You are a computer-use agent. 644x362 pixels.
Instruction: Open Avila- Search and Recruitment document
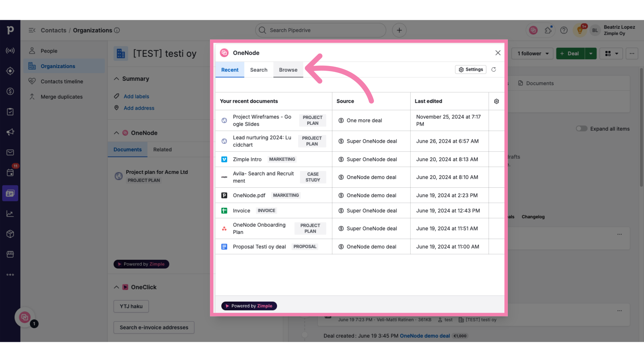(263, 177)
